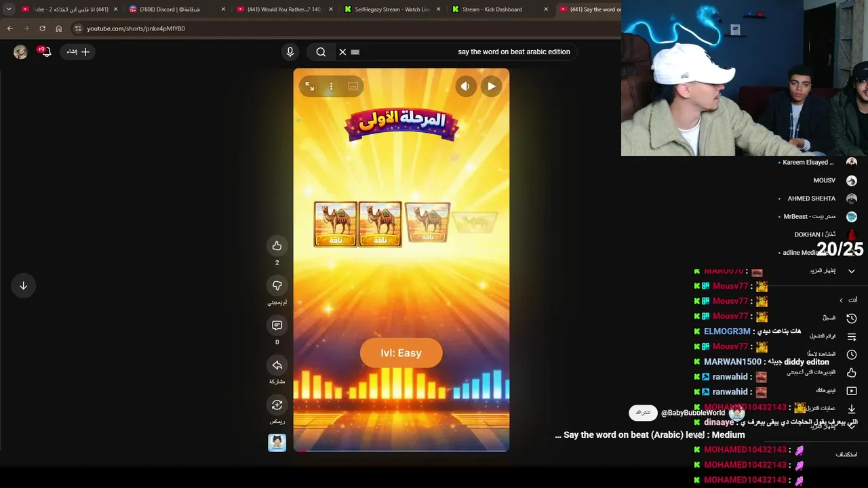Open the on-screen keyboard icon in search
Screen dimensions: 868x488
click(355, 52)
